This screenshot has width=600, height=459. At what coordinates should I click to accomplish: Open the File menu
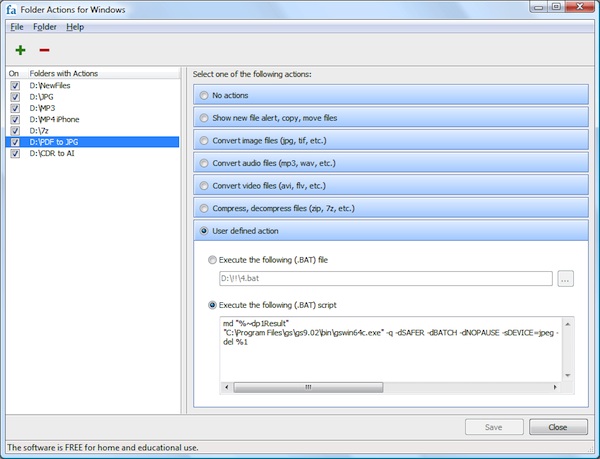[17, 27]
